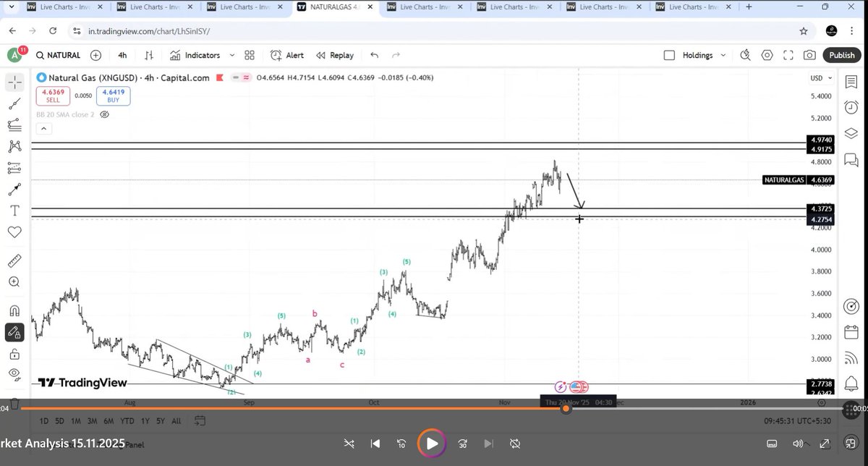
Task: Collapse the chart legend with the up arrow
Action: 43,128
